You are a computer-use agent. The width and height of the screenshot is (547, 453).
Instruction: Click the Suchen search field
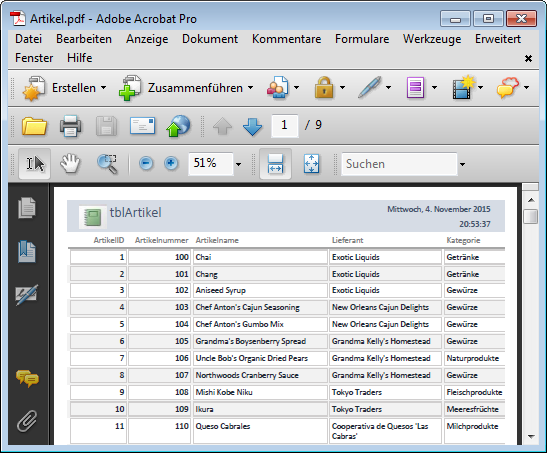click(399, 164)
